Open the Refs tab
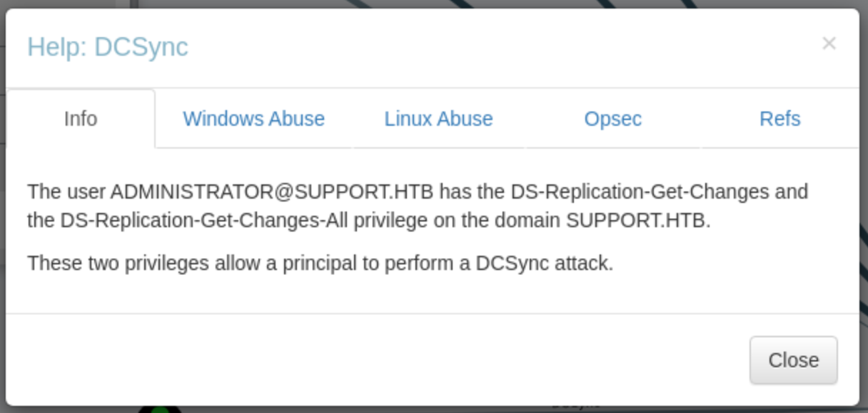The image size is (868, 413). click(x=779, y=119)
